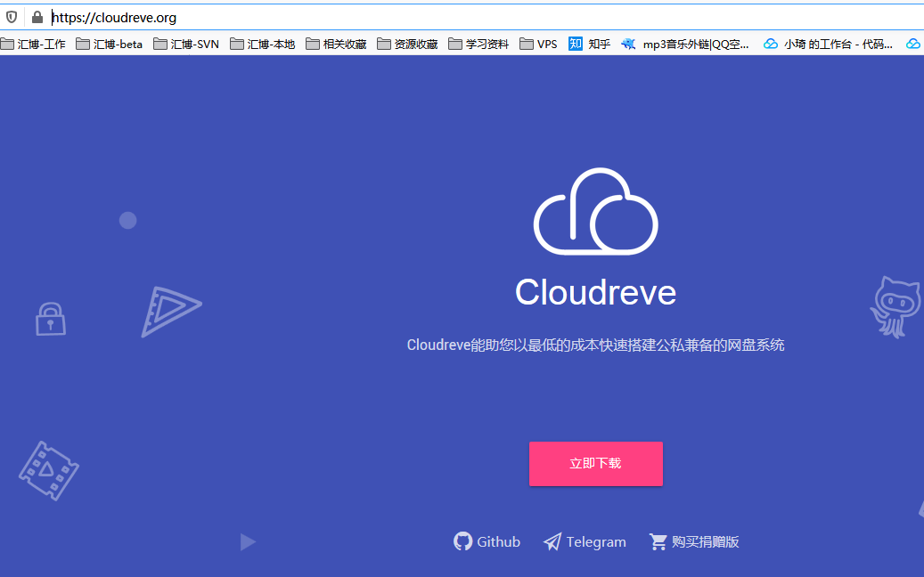Open the 汇博-SVN bookmark folder

click(x=186, y=45)
